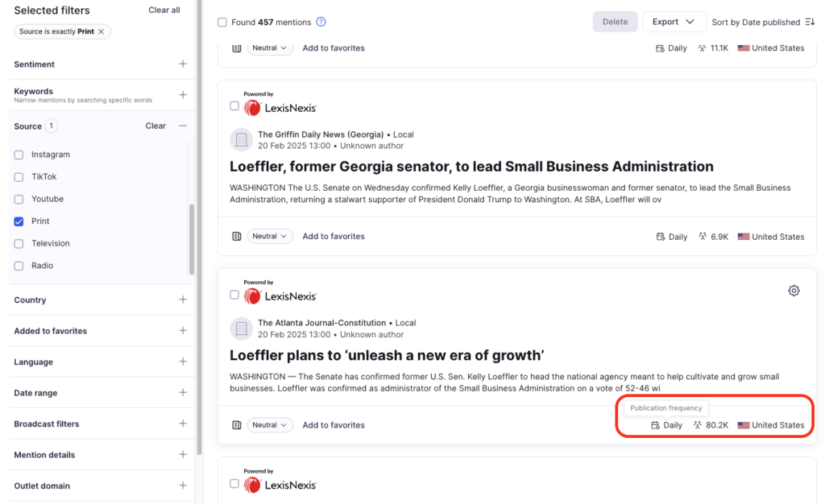Image resolution: width=825 pixels, height=504 pixels.
Task: Add the Griffin Daily News mention to favorites
Action: [334, 237]
